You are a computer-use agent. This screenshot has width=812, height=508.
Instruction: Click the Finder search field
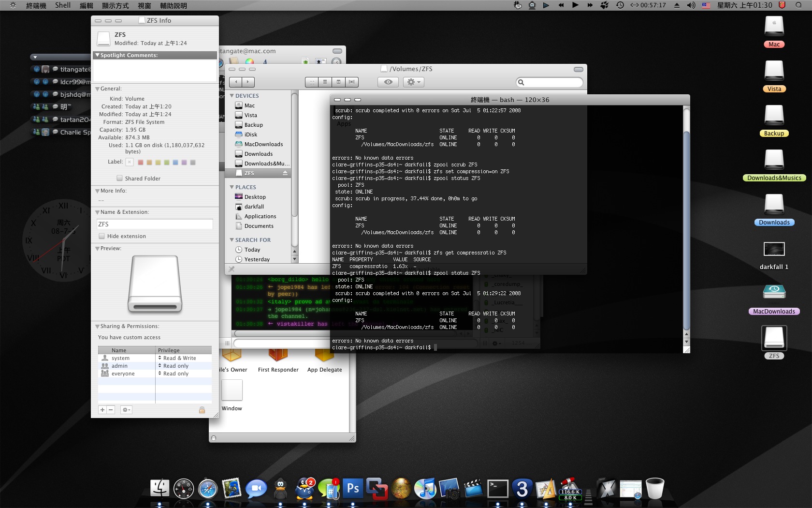(550, 82)
